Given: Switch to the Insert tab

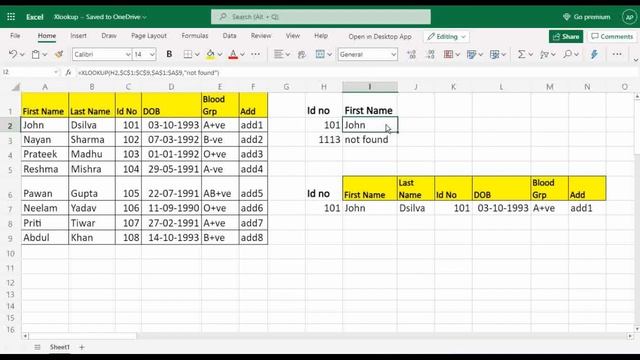Looking at the screenshot, I should coord(78,36).
